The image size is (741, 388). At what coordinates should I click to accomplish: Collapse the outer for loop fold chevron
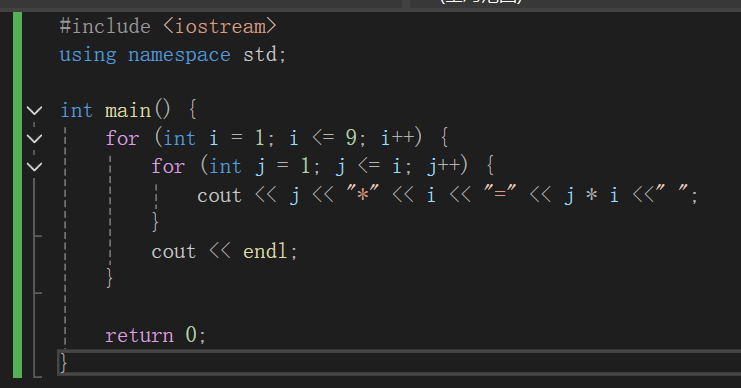click(x=34, y=139)
